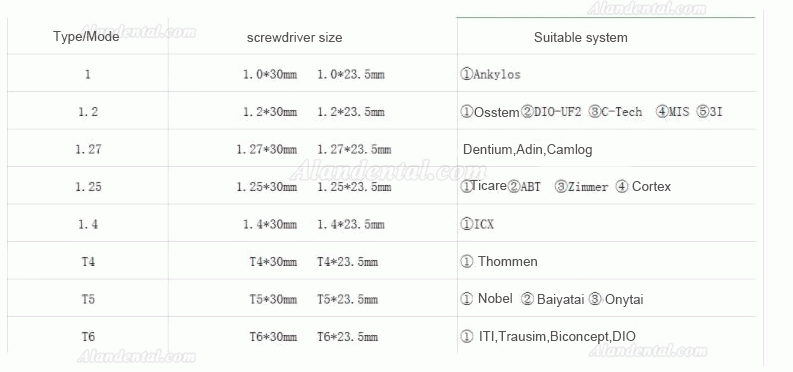This screenshot has height=372, width=793.
Task: Select the 1.27*23.5mm size
Action: click(x=354, y=150)
